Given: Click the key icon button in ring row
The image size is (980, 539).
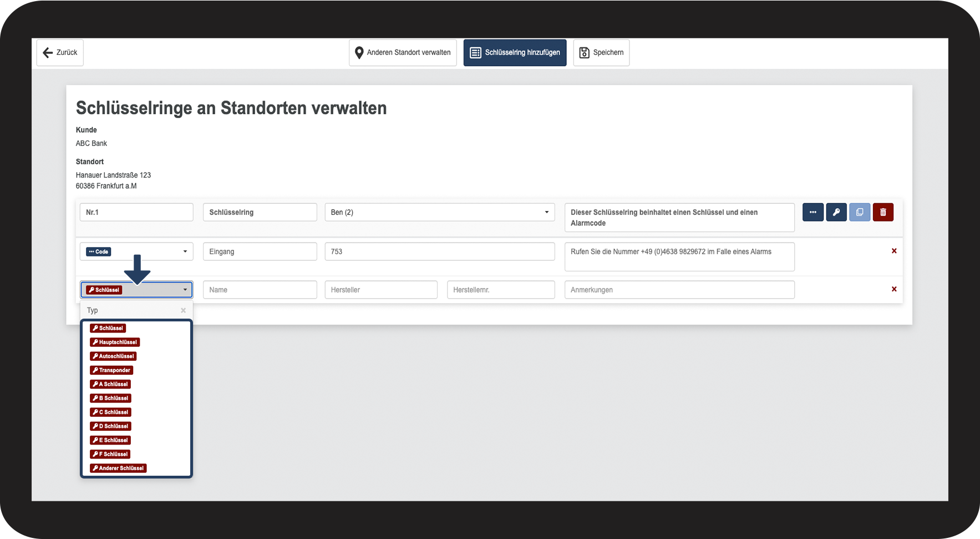Looking at the screenshot, I should (836, 212).
